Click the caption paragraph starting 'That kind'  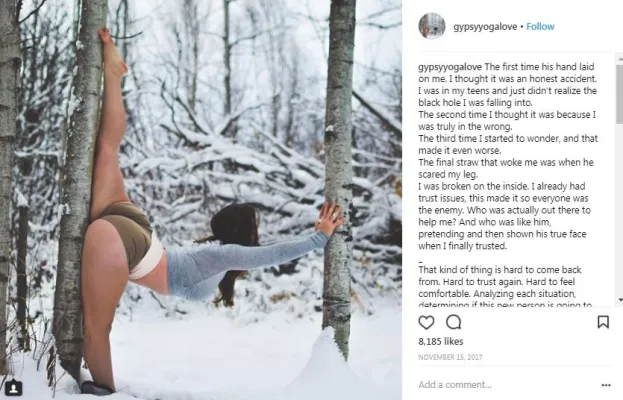click(x=505, y=286)
